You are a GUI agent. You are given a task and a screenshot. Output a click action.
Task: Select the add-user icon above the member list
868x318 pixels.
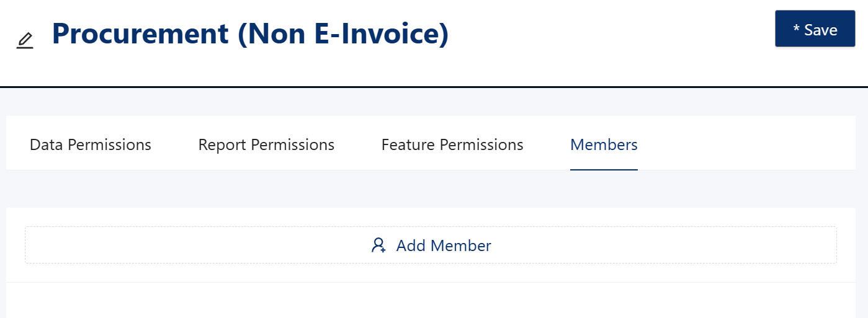[378, 245]
